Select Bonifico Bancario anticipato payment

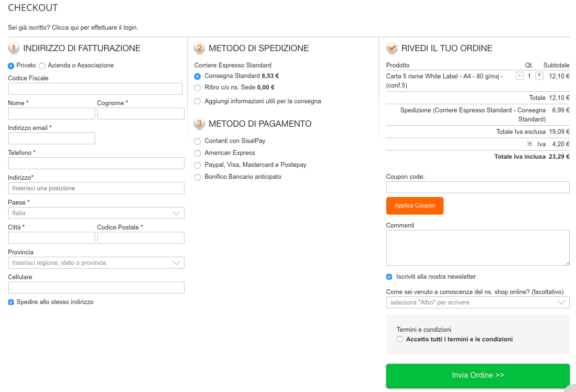[x=197, y=177]
